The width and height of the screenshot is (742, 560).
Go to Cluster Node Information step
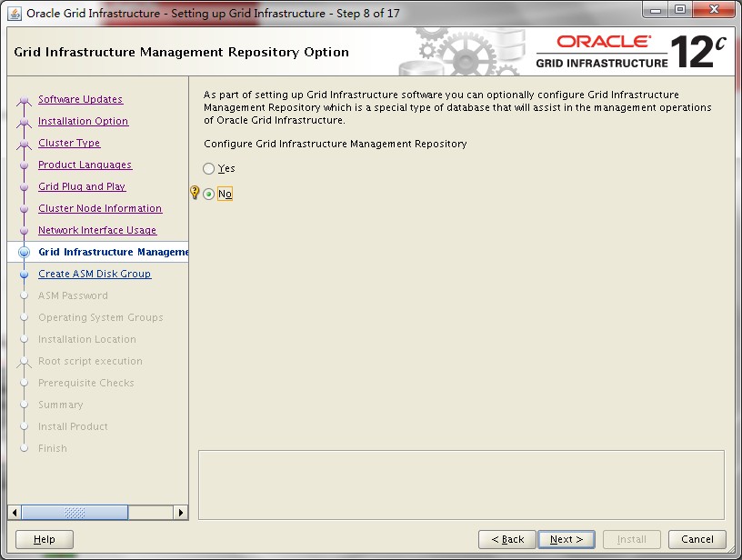(x=100, y=208)
